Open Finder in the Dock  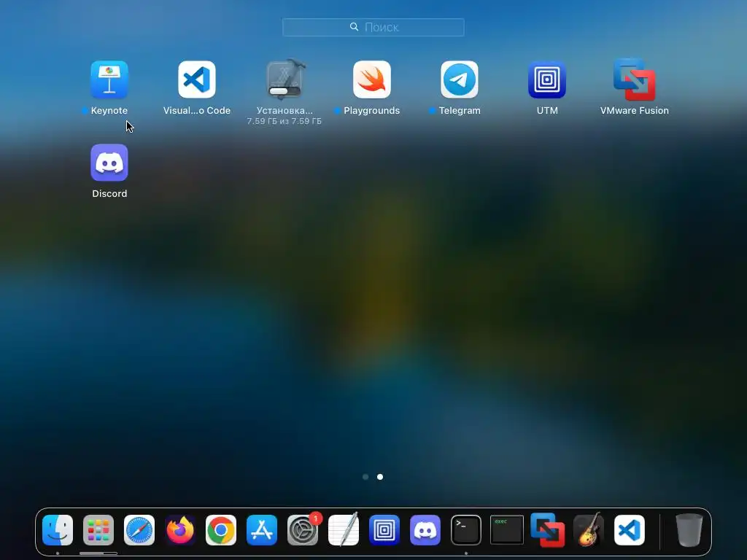pyautogui.click(x=58, y=530)
